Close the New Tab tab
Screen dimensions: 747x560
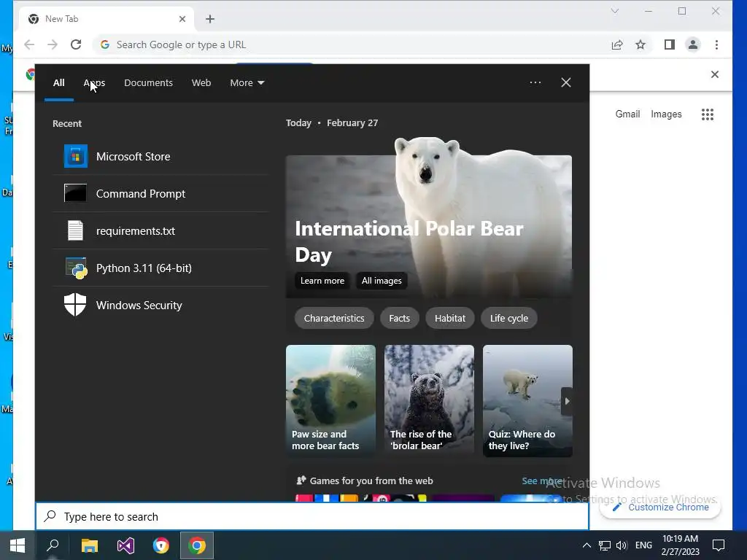(182, 19)
